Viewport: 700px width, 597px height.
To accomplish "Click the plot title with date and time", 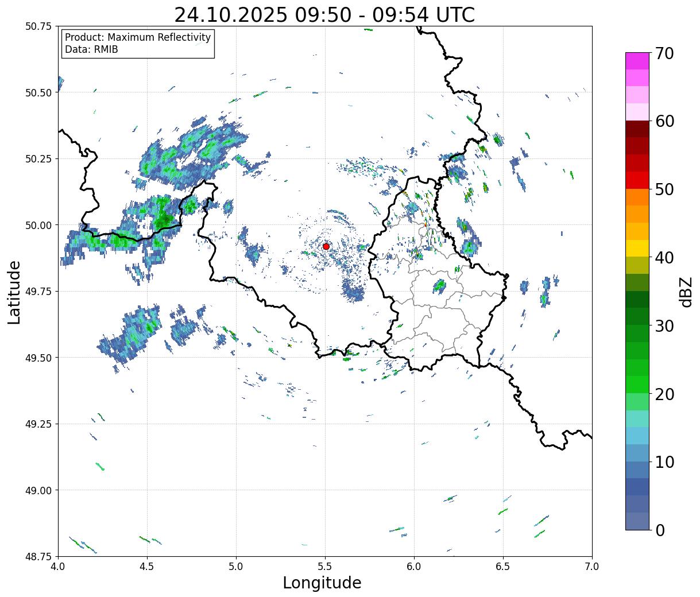I will point(324,14).
